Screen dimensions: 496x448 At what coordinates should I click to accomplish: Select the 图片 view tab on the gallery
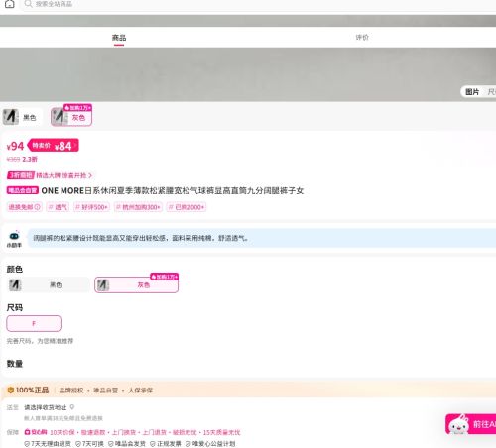pyautogui.click(x=472, y=92)
